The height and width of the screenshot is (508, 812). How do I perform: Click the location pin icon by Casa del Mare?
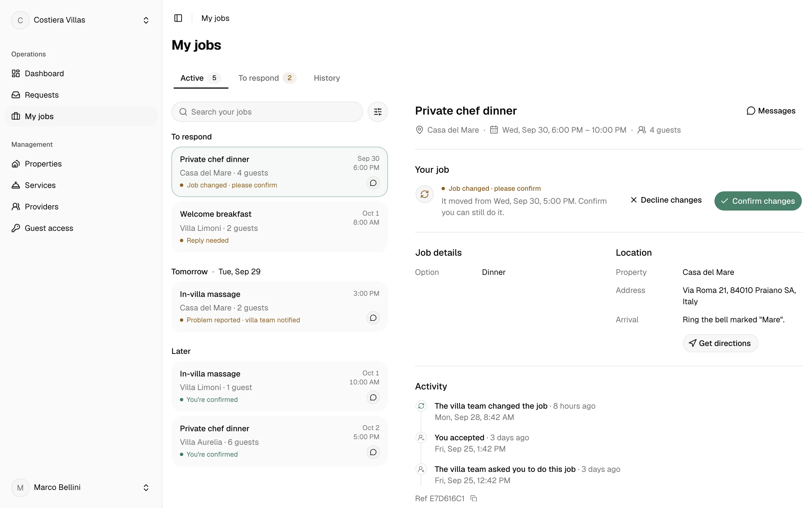[419, 130]
